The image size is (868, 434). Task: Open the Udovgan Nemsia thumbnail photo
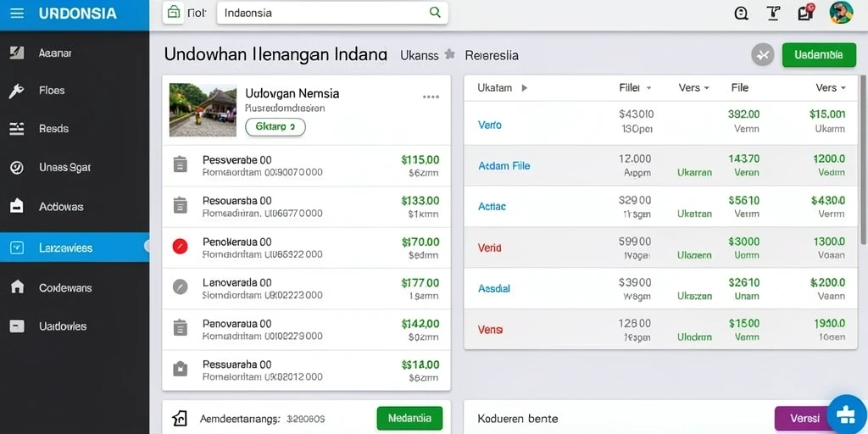tap(203, 109)
